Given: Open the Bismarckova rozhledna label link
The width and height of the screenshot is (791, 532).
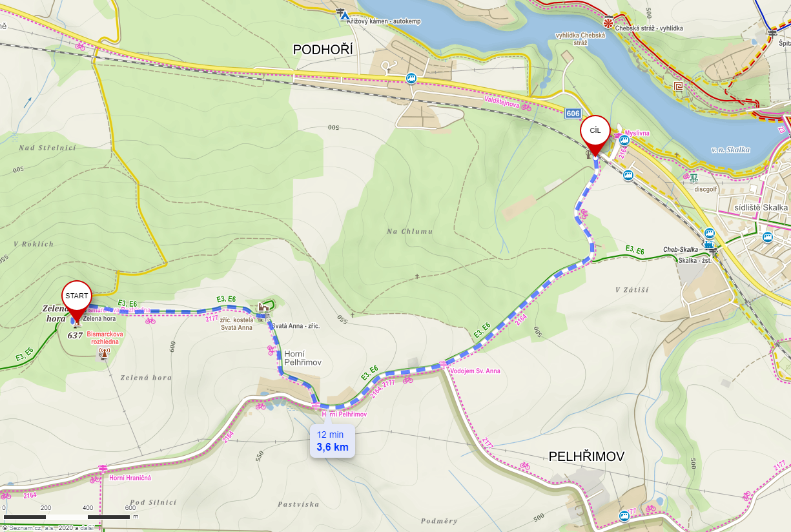Looking at the screenshot, I should click(107, 337).
